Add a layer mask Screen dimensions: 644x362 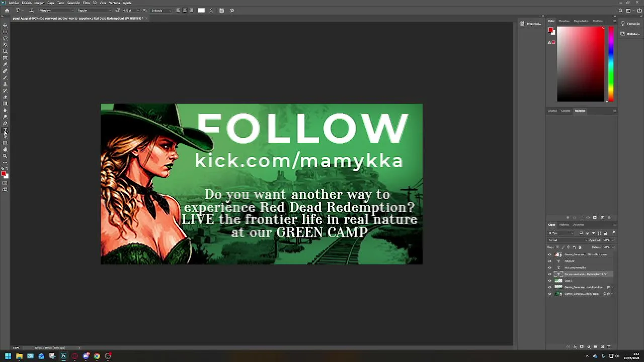click(582, 346)
